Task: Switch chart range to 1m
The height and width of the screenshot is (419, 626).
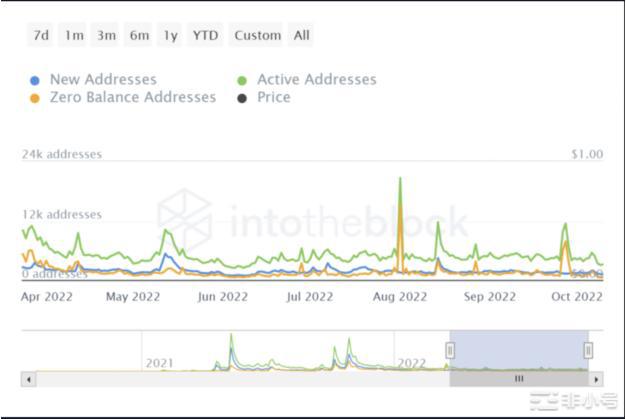Action: coord(74,35)
